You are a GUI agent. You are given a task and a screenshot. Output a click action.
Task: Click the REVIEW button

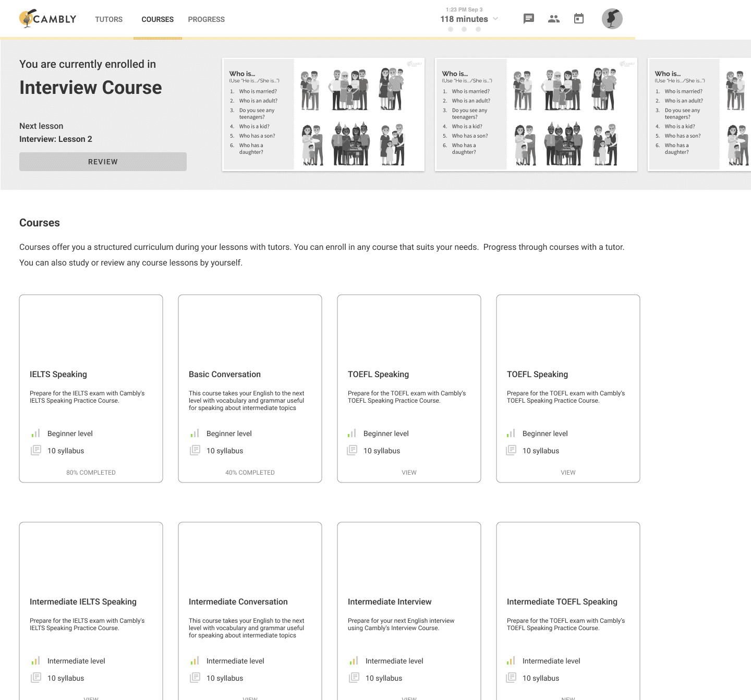103,162
